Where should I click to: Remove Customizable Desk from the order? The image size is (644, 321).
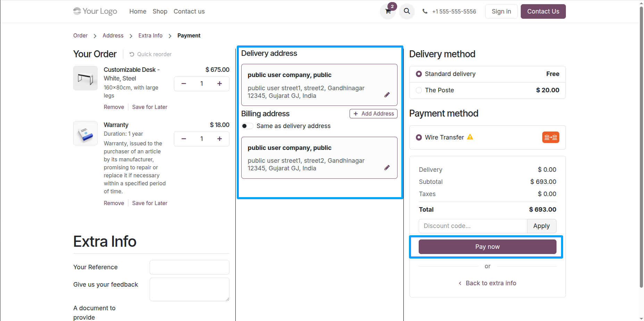pyautogui.click(x=114, y=107)
